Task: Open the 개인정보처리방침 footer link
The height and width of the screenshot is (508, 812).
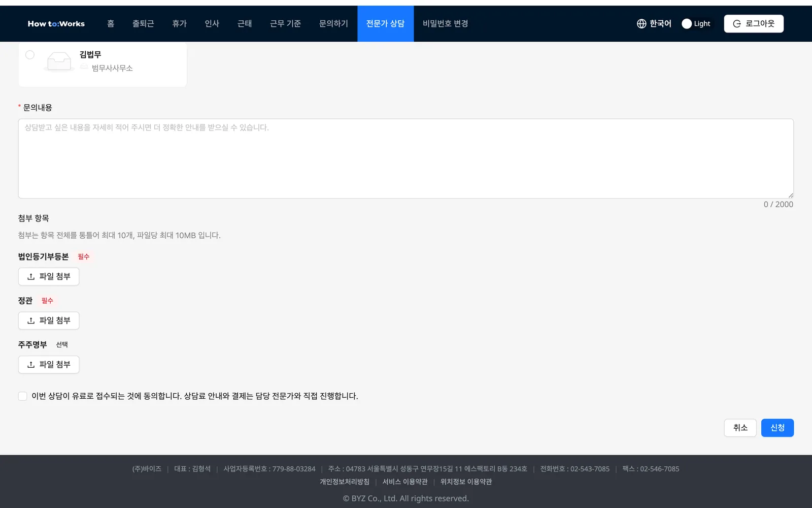Action: 345,482
